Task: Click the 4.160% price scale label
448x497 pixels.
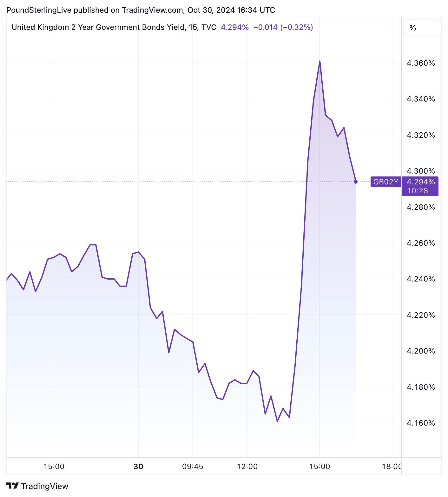Action: tap(421, 423)
